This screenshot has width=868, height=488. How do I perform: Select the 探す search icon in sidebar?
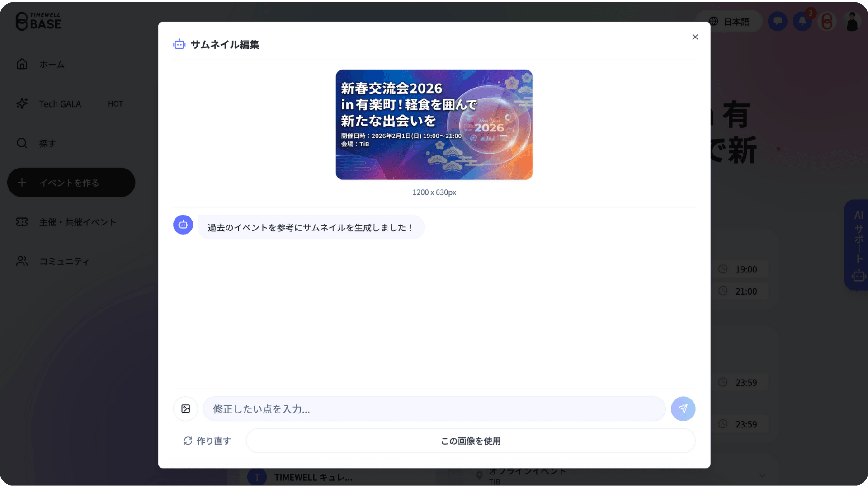[x=22, y=143]
